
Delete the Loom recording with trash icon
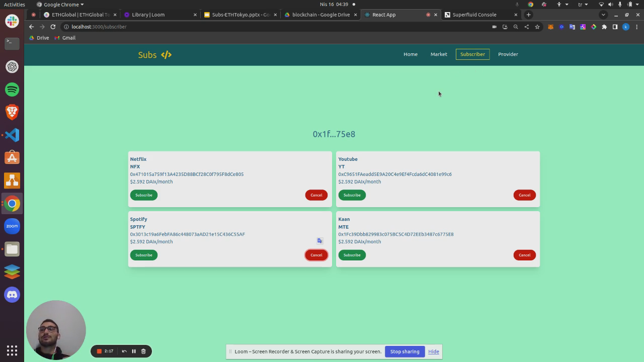tap(143, 351)
